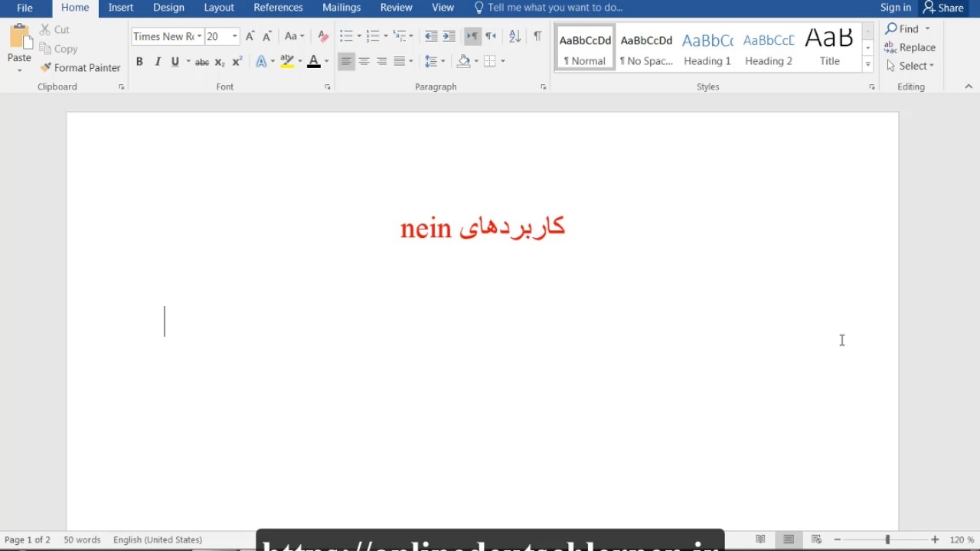Apply strikethrough to text
The width and height of the screenshot is (980, 551).
202,61
